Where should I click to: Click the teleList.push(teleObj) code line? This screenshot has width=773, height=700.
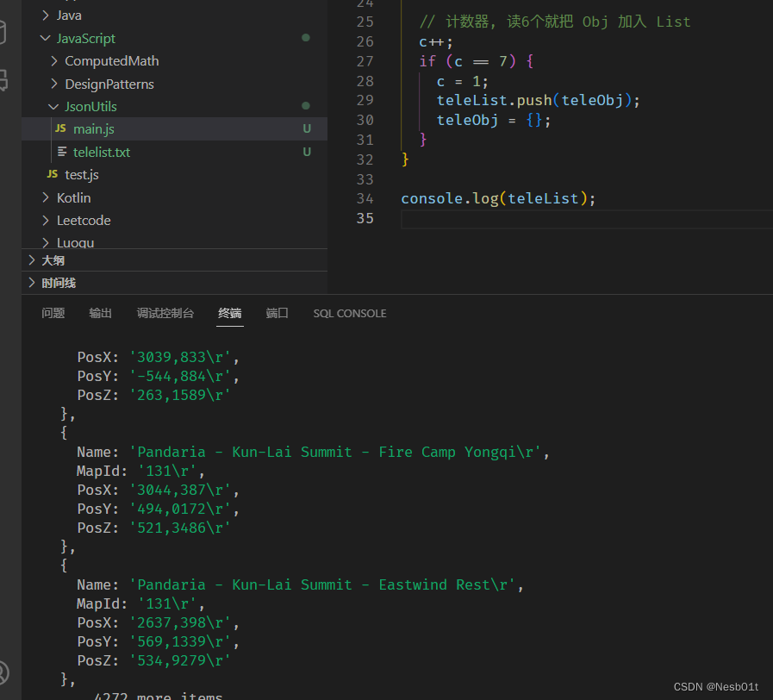pyautogui.click(x=539, y=101)
